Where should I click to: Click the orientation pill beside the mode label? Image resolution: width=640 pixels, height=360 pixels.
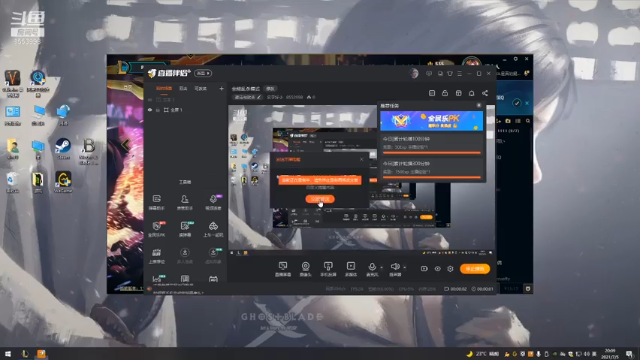point(270,89)
